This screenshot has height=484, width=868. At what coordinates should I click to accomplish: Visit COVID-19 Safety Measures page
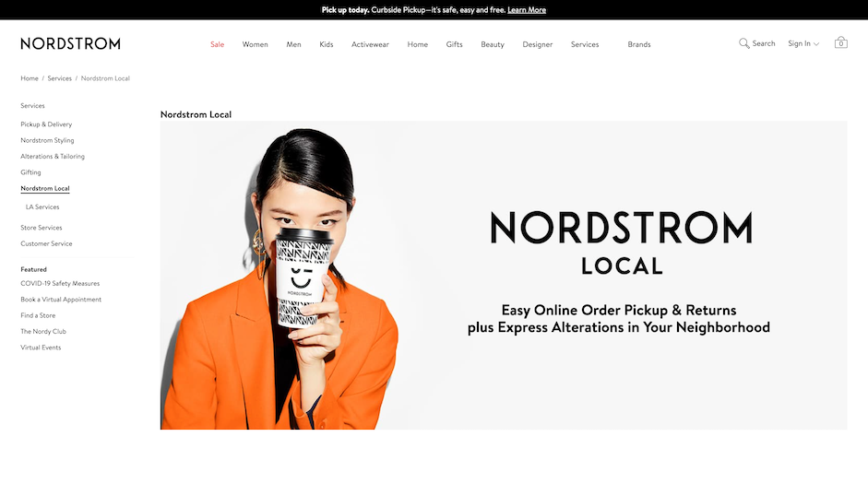(x=60, y=283)
